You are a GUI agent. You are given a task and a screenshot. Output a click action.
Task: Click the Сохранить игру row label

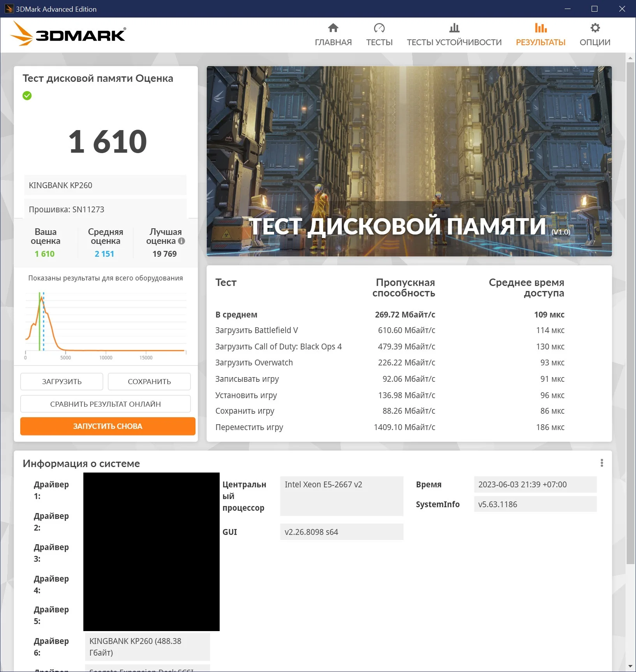(245, 411)
